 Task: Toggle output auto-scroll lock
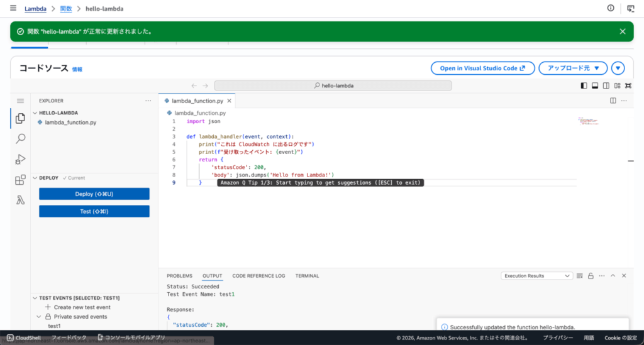591,276
